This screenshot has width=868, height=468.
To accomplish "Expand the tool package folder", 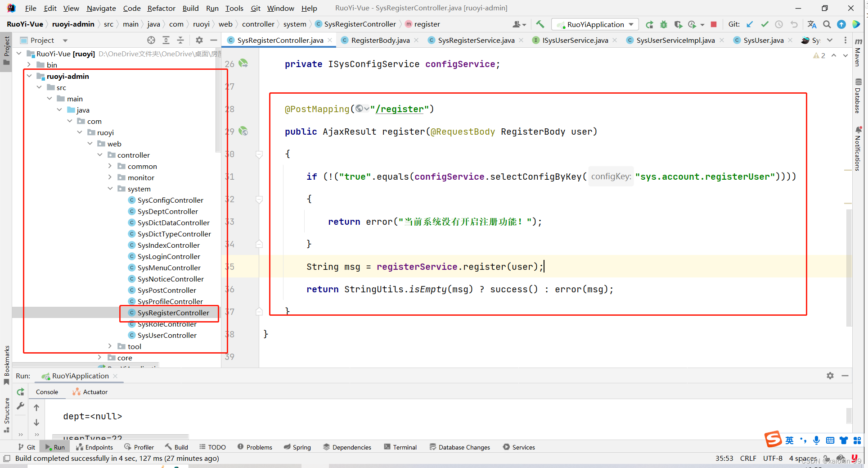I will (x=110, y=346).
